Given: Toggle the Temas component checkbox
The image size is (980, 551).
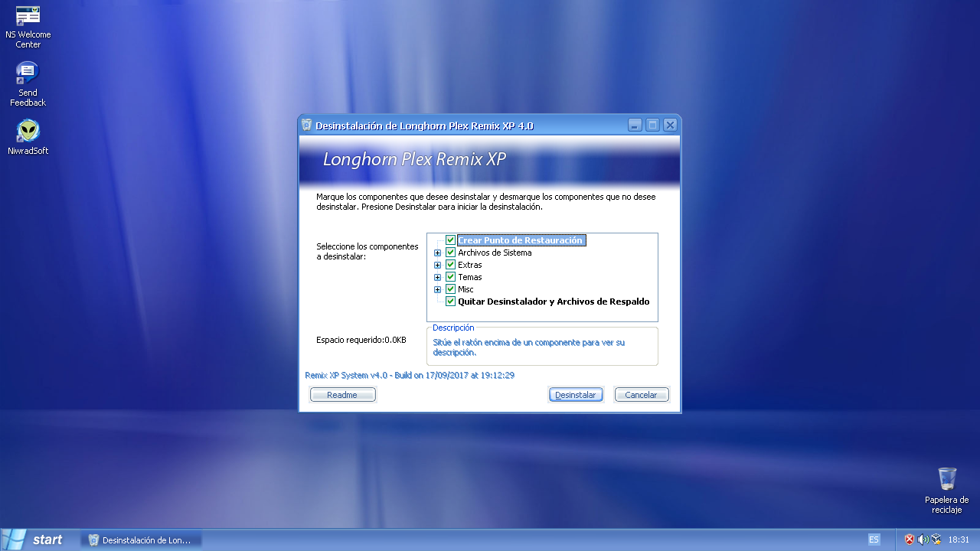Looking at the screenshot, I should pyautogui.click(x=450, y=277).
